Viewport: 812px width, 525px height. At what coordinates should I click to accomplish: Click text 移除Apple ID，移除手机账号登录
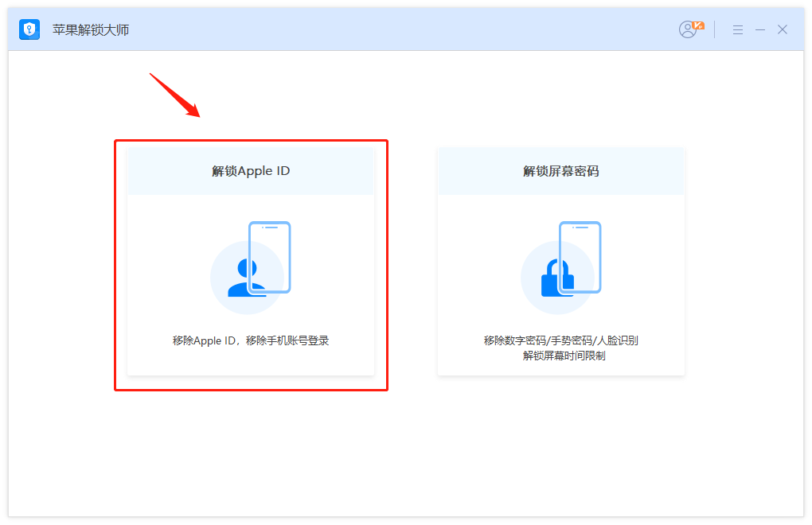pyautogui.click(x=251, y=340)
